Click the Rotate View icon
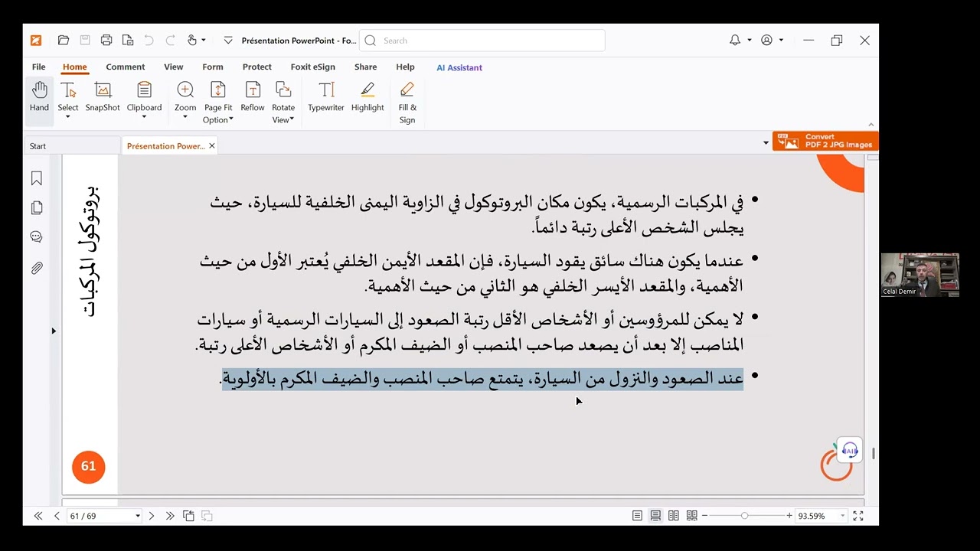 283,90
